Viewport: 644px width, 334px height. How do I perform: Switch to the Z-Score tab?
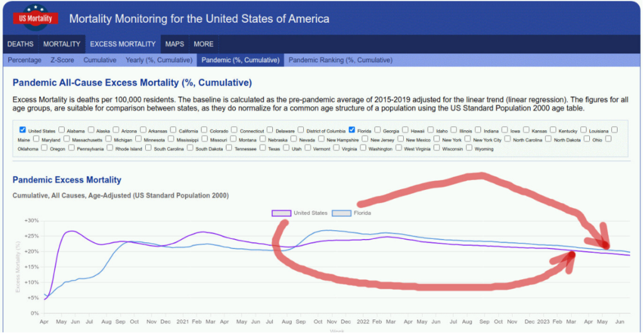click(62, 60)
